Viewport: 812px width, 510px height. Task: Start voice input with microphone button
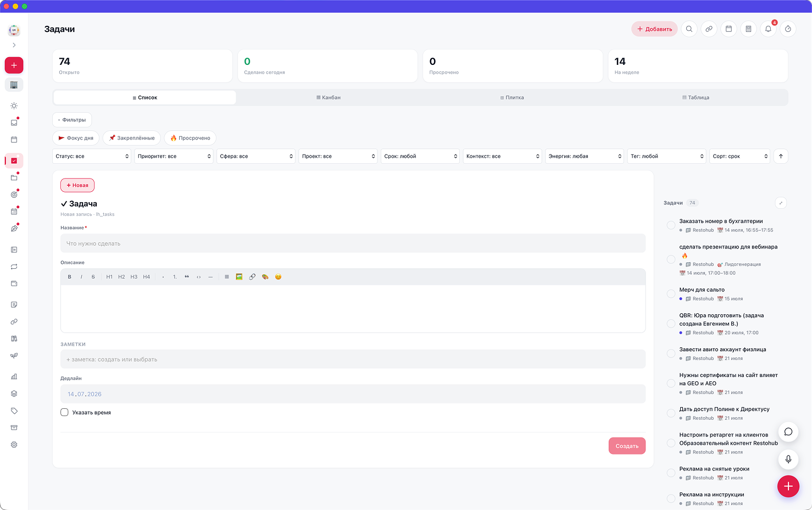[788, 459]
